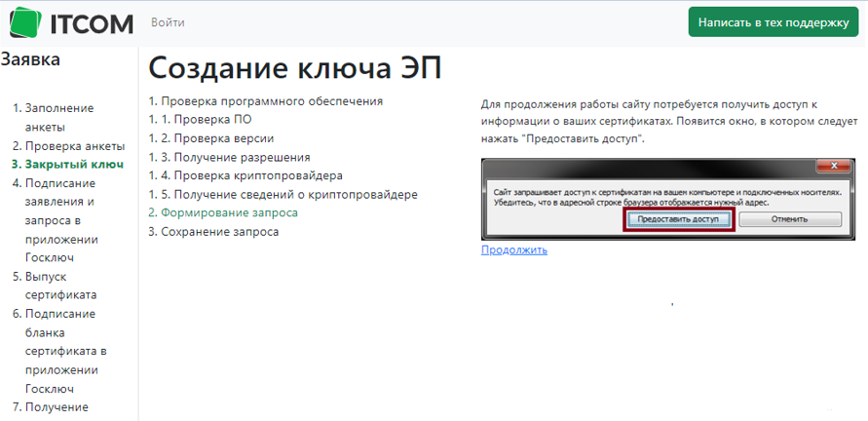This screenshot has height=421, width=868.
Task: Select the Получение step in sidebar
Action: click(57, 406)
